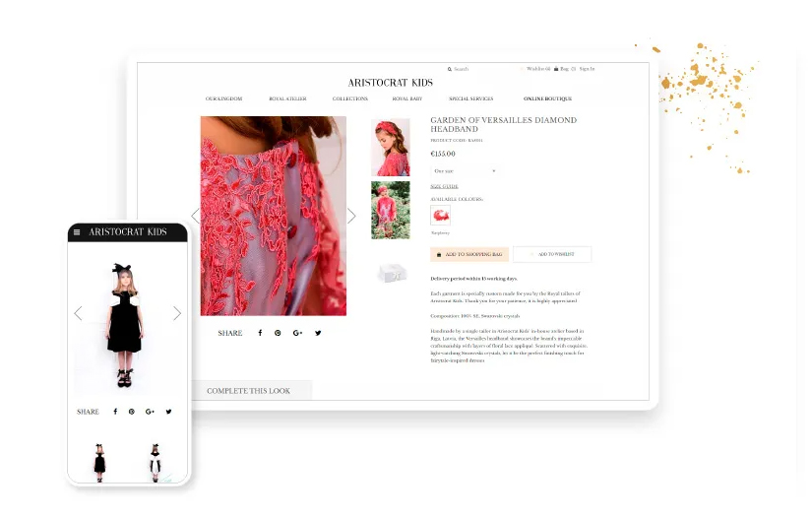The image size is (812, 517).
Task: Click the €155.00 price
Action: click(443, 154)
